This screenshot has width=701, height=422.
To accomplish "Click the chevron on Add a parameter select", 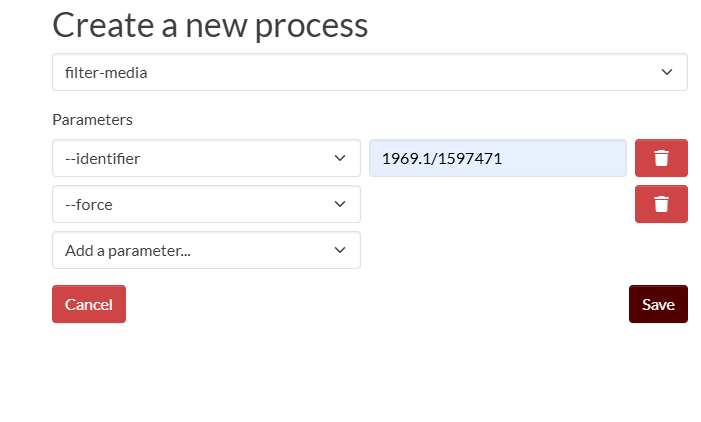I will [x=340, y=250].
